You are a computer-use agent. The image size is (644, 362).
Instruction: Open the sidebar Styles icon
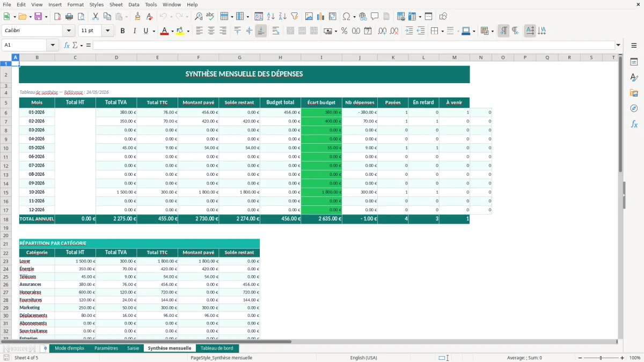click(634, 78)
